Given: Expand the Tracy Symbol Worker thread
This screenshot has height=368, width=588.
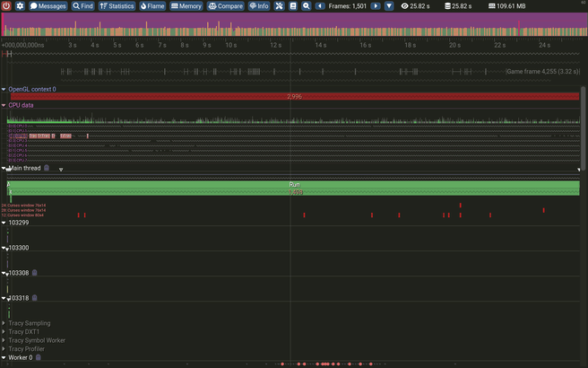Looking at the screenshot, I should [4, 340].
